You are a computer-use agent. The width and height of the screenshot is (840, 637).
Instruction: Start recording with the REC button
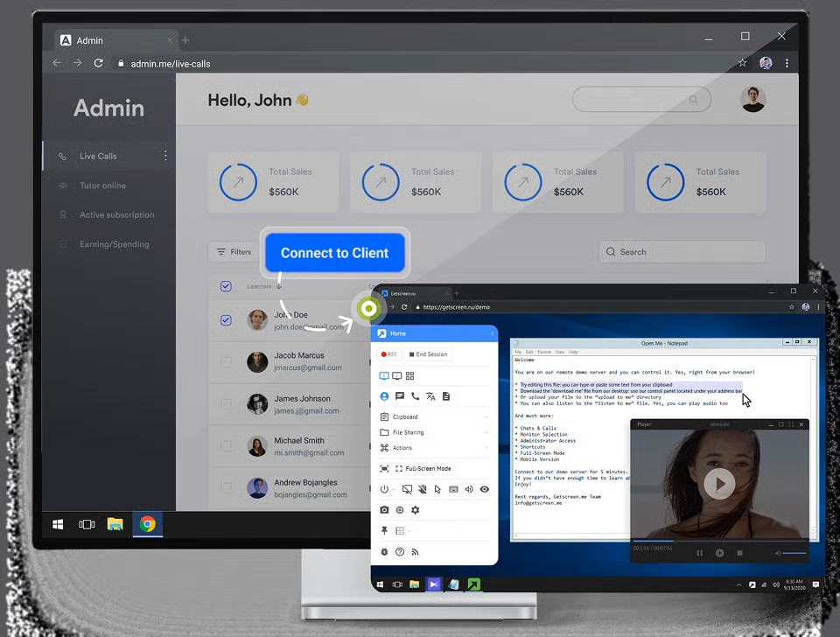[389, 354]
